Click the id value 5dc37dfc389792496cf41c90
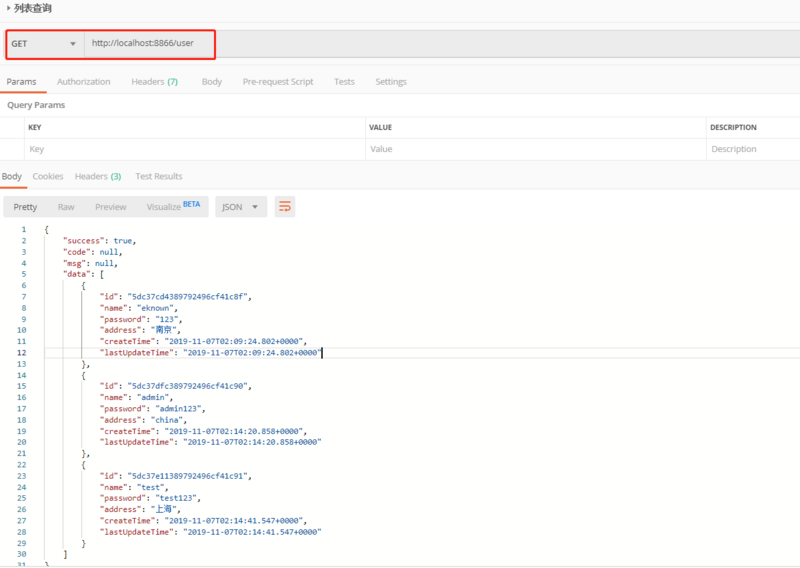Image resolution: width=800 pixels, height=568 pixels. (187, 386)
